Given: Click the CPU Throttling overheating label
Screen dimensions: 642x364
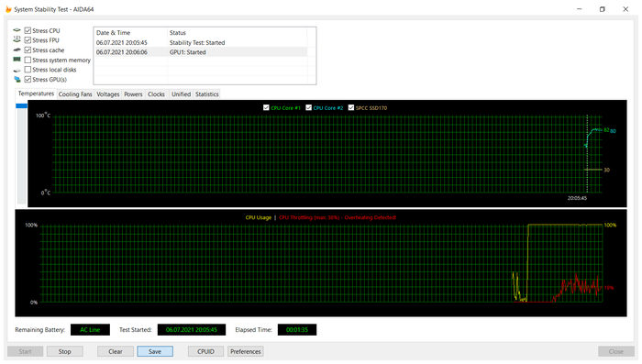Looking at the screenshot, I should pos(338,217).
